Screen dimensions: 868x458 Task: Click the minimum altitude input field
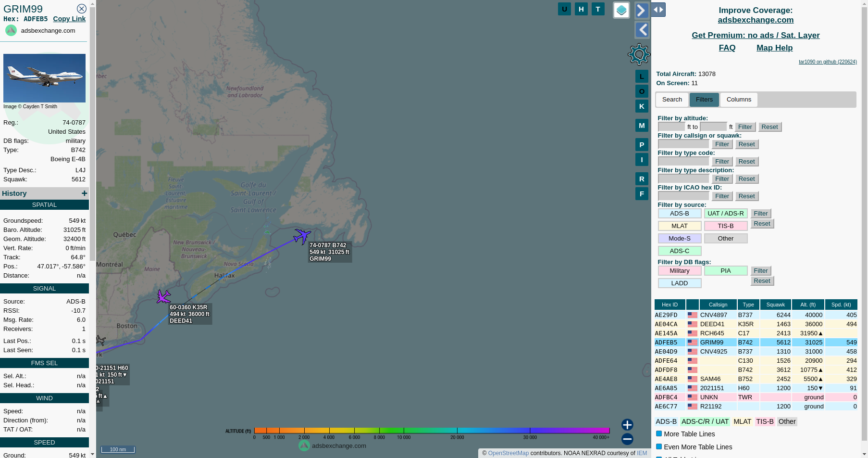[x=671, y=127]
